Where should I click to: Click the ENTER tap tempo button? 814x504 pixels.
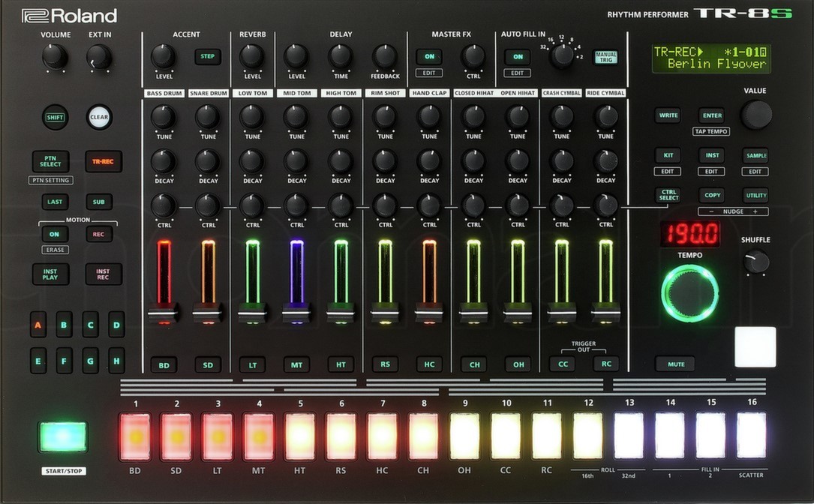click(x=712, y=115)
